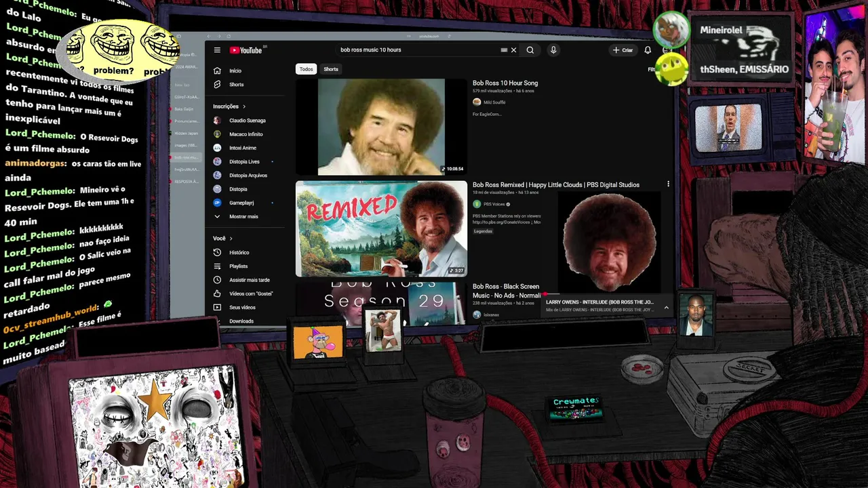868x488 pixels.
Task: Open the on-screen keyboard icon in search box
Action: point(504,50)
